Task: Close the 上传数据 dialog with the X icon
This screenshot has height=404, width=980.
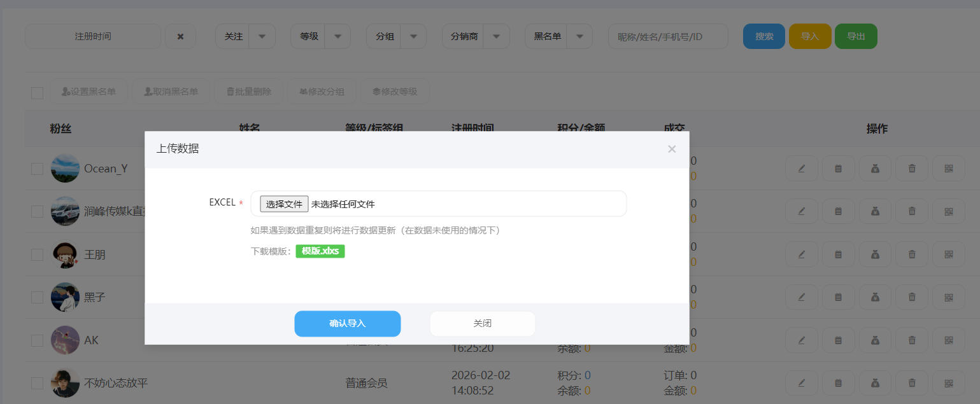Action: click(672, 149)
